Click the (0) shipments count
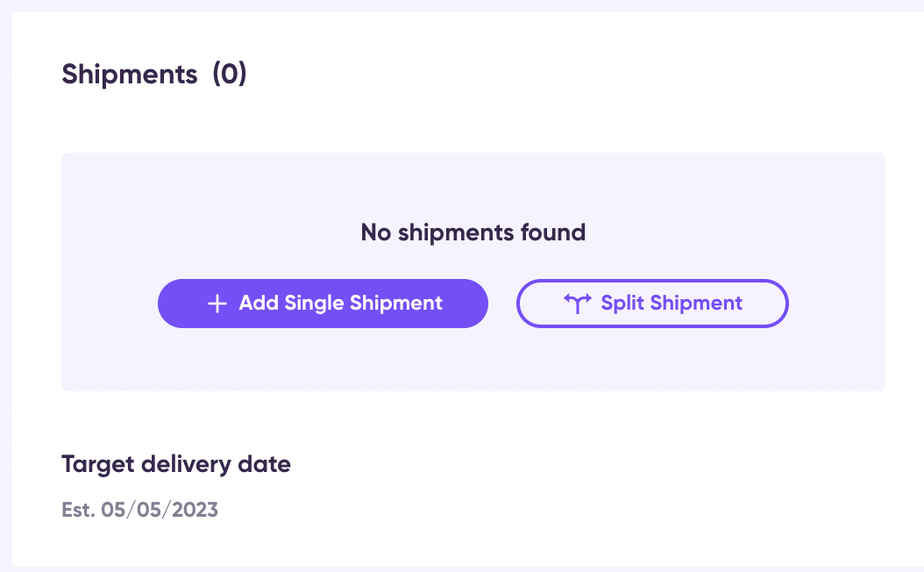The width and height of the screenshot is (924, 572). click(x=229, y=75)
